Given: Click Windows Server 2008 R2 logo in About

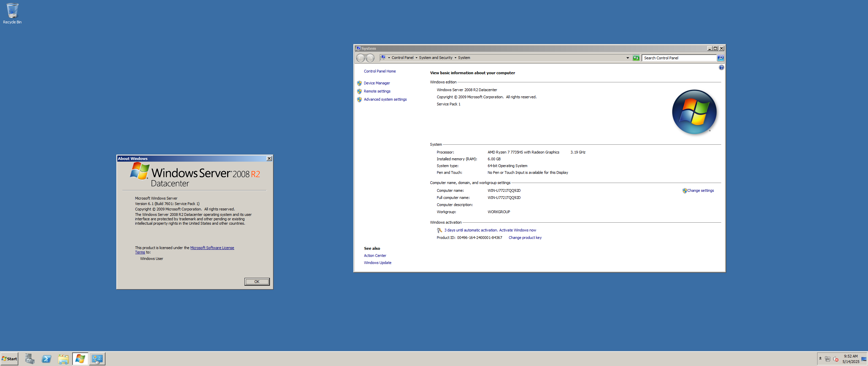Looking at the screenshot, I should click(x=195, y=175).
